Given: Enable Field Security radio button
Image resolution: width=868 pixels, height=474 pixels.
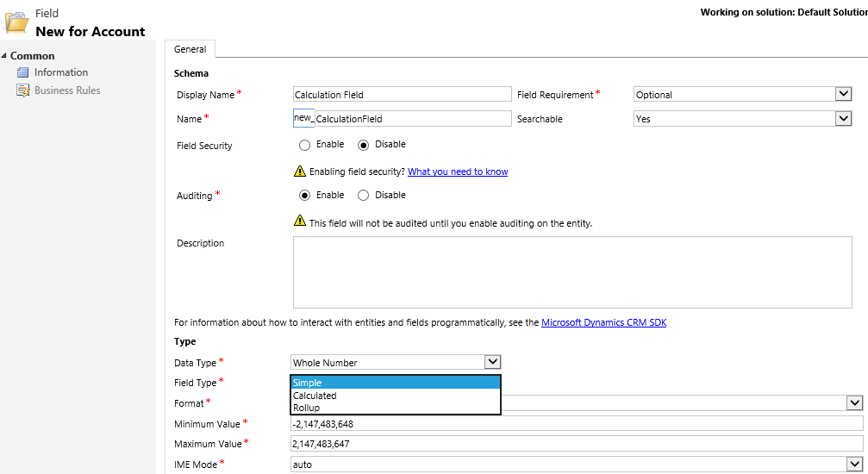Looking at the screenshot, I should tap(304, 145).
